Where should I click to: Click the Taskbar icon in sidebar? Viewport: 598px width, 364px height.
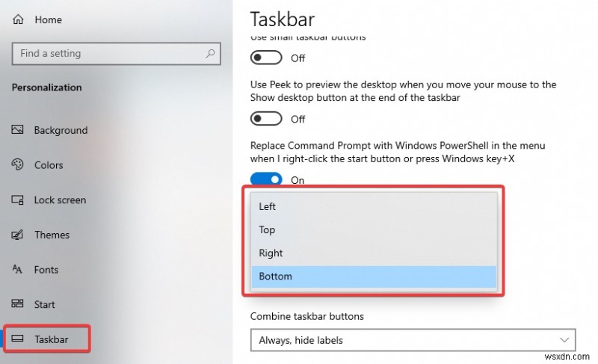click(19, 339)
